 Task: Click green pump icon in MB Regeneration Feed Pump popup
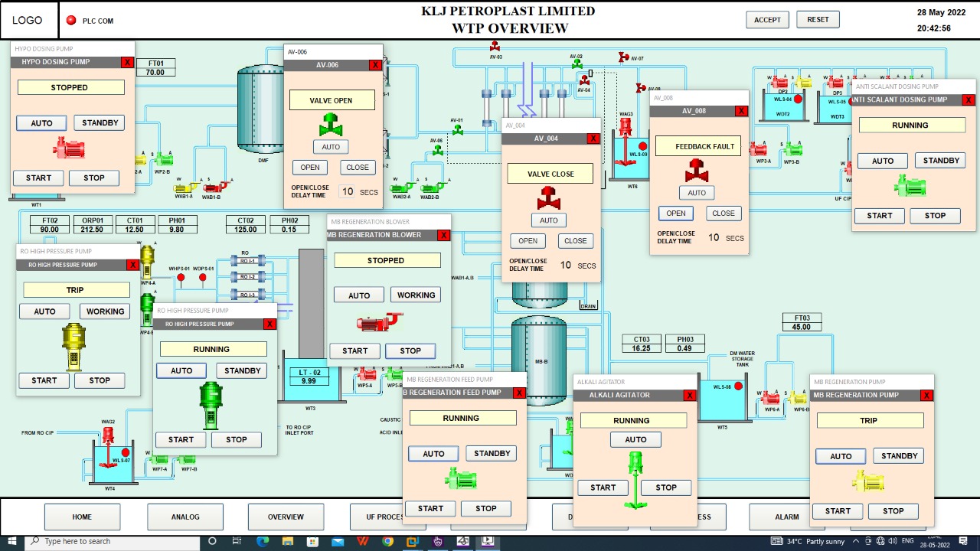[x=461, y=479]
